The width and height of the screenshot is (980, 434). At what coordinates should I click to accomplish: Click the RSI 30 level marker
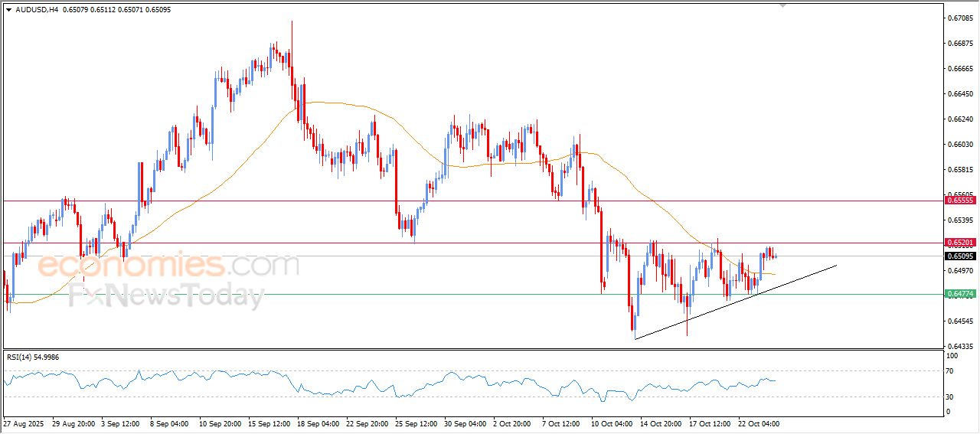tap(952, 396)
